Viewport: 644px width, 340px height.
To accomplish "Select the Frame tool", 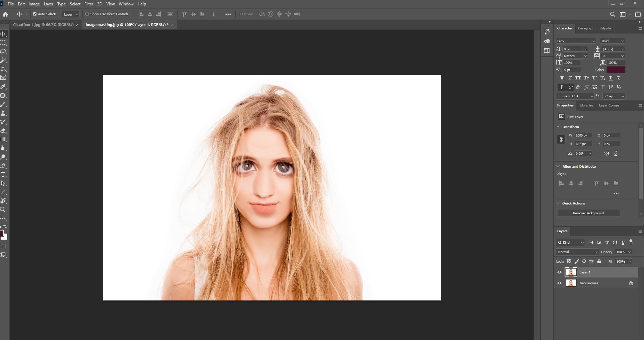I will point(3,78).
